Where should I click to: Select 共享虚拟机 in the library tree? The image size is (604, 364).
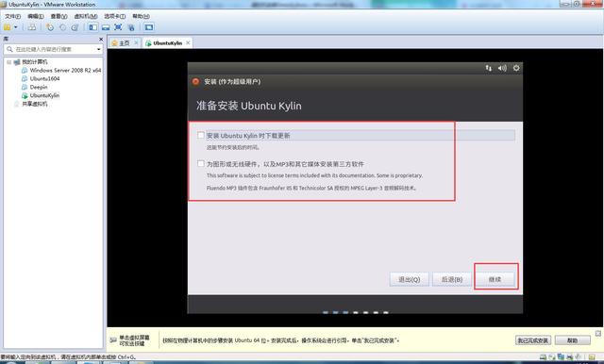tap(35, 104)
